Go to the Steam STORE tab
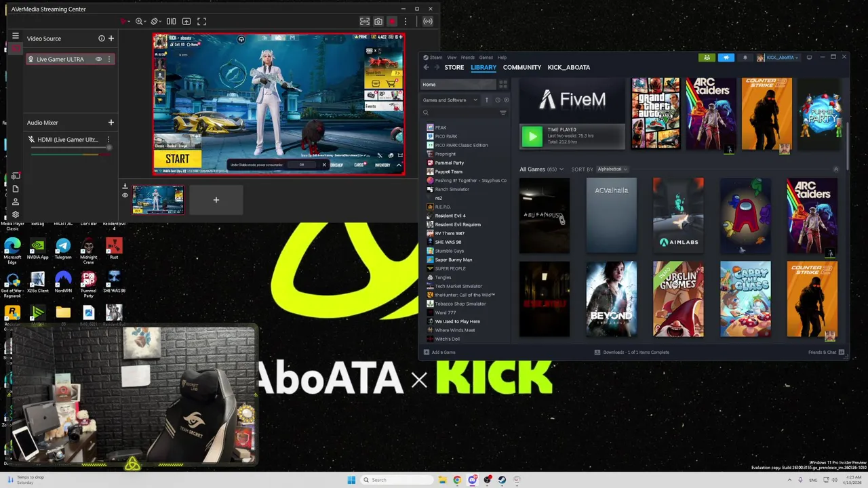The width and height of the screenshot is (868, 488). coord(454,67)
